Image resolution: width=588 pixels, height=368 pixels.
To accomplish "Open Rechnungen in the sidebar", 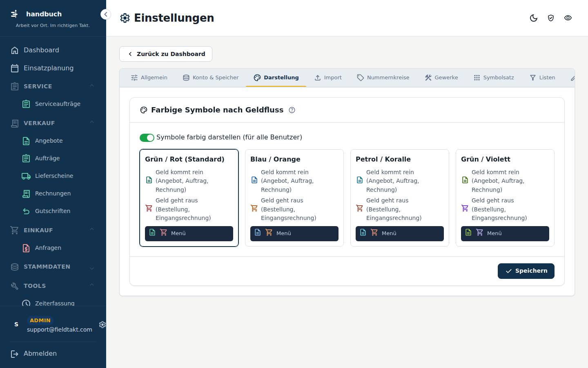I will [x=53, y=193].
